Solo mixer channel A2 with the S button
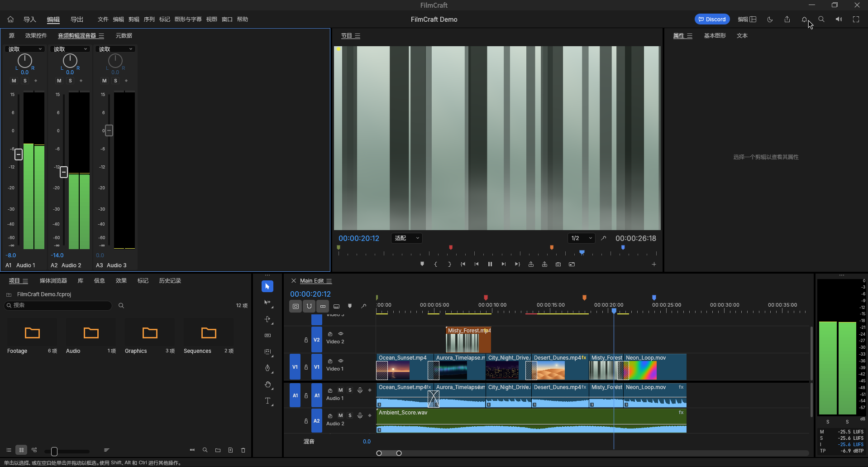This screenshot has width=868, height=467. tap(70, 81)
